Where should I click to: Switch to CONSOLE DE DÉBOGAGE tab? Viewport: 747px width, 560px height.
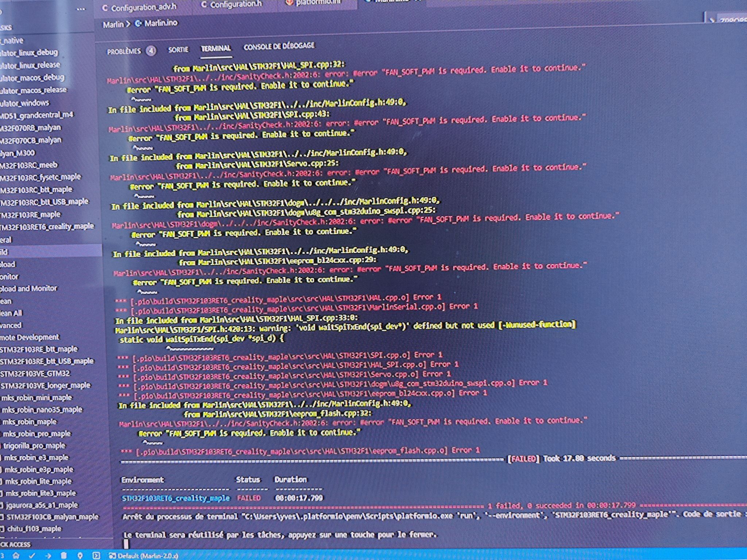279,46
